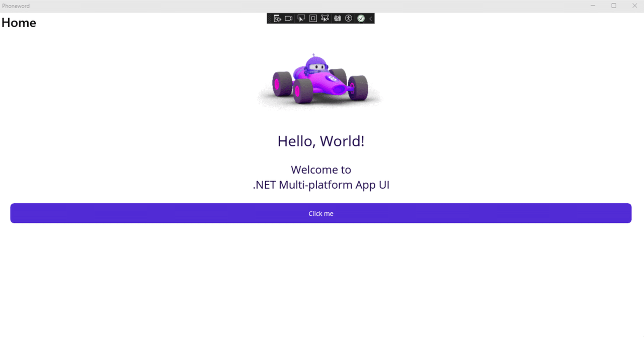Toggle Display Layout Adorners square icon
This screenshot has width=644, height=337.
pyautogui.click(x=313, y=18)
